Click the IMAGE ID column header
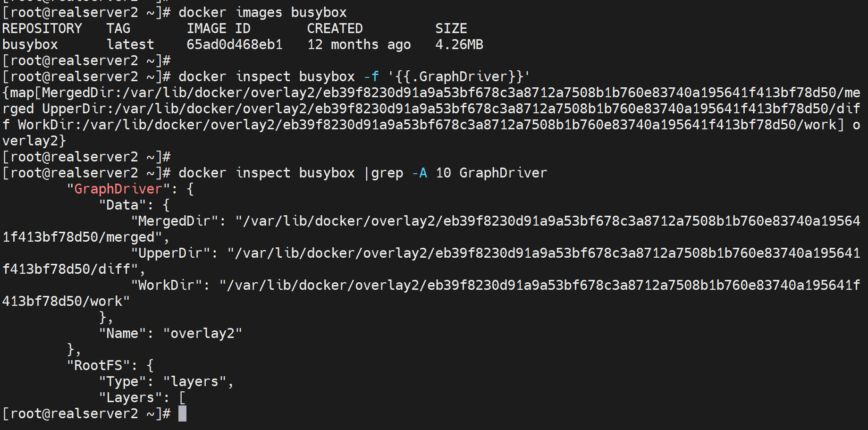Screen dimensions: 868x430 point(219,29)
